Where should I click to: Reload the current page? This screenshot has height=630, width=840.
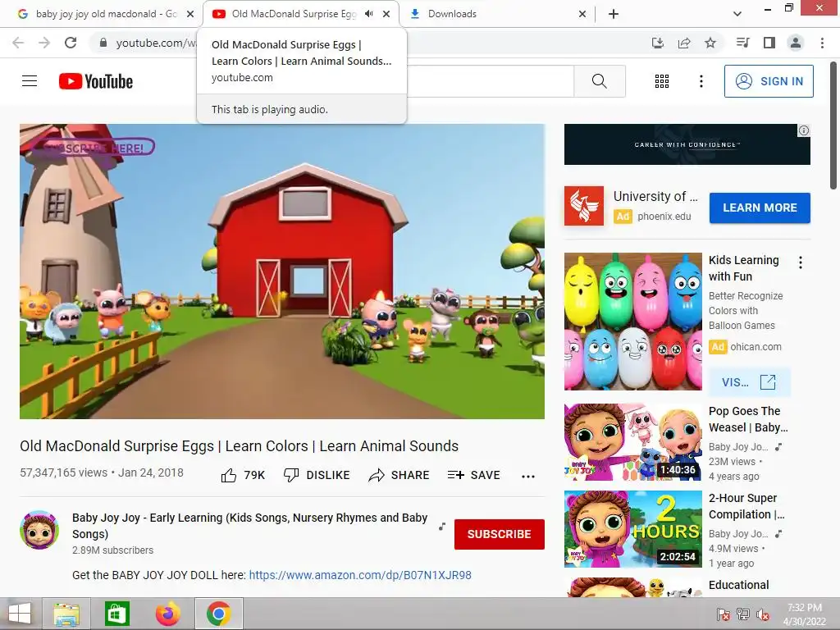tap(71, 43)
